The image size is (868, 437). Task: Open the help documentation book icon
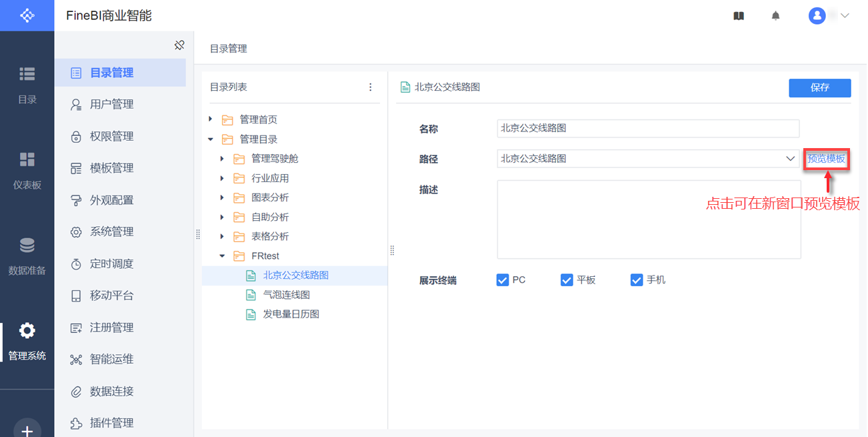coord(739,16)
